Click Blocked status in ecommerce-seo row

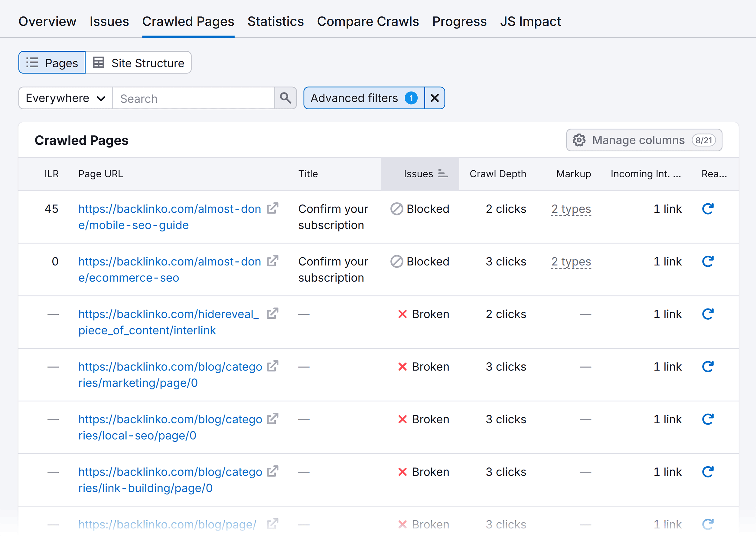point(420,261)
